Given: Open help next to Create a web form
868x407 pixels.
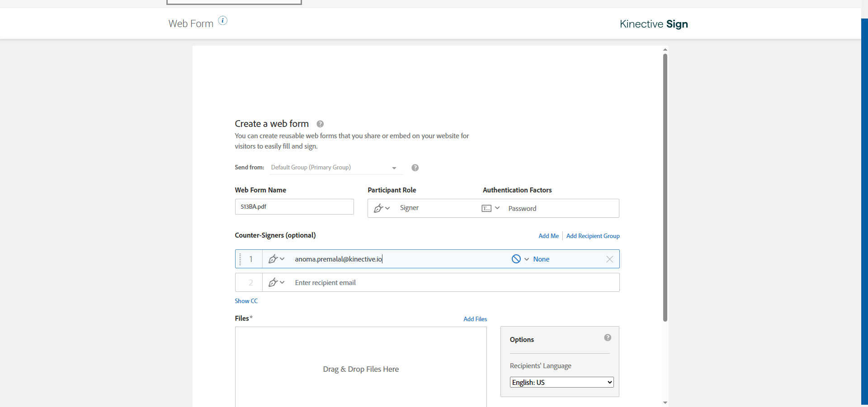Looking at the screenshot, I should [x=320, y=124].
